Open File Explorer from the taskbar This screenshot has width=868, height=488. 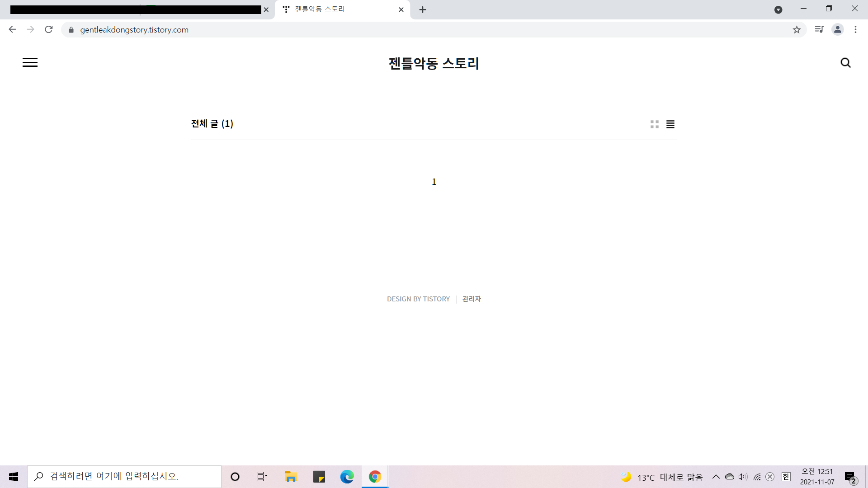(x=291, y=477)
